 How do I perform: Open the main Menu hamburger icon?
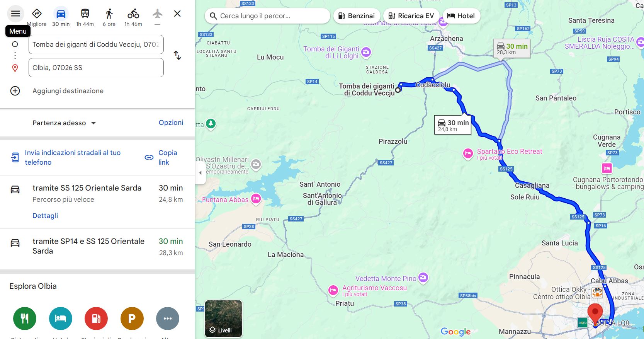click(x=15, y=14)
